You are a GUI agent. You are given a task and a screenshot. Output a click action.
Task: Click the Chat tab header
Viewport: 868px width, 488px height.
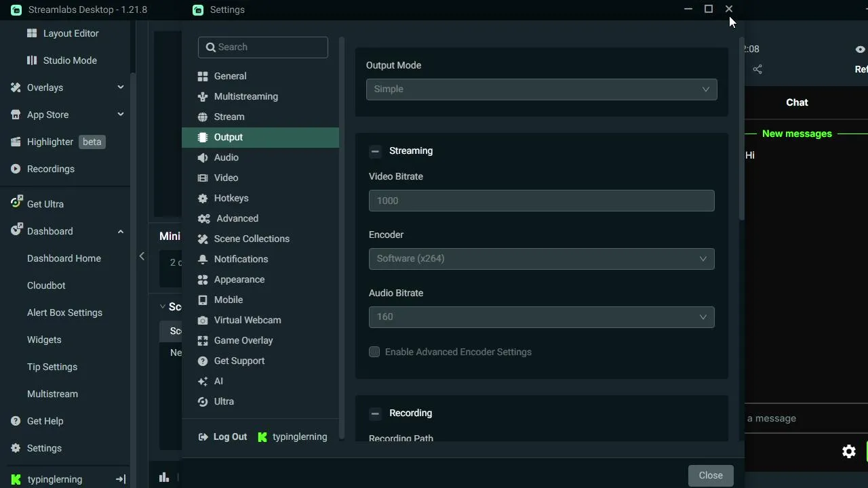797,102
